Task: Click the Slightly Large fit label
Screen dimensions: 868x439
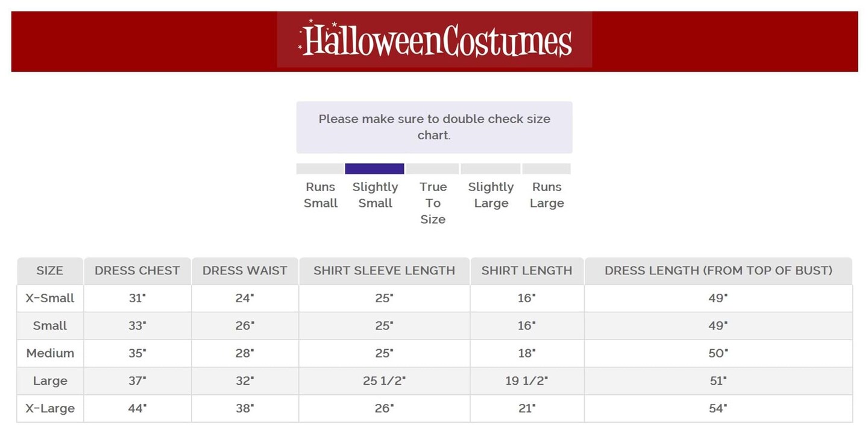Action: coord(491,195)
